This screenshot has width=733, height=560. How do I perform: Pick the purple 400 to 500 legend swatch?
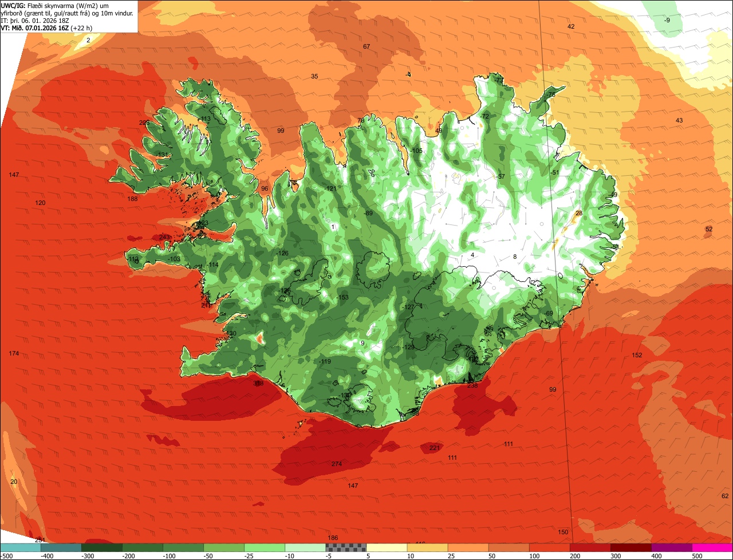pos(671,547)
